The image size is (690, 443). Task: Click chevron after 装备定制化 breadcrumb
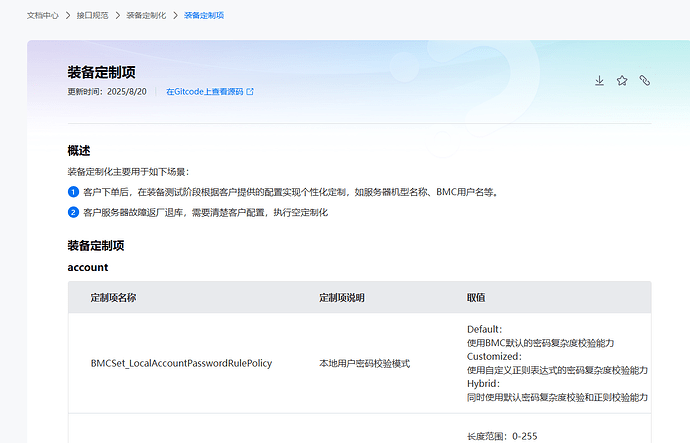click(175, 15)
